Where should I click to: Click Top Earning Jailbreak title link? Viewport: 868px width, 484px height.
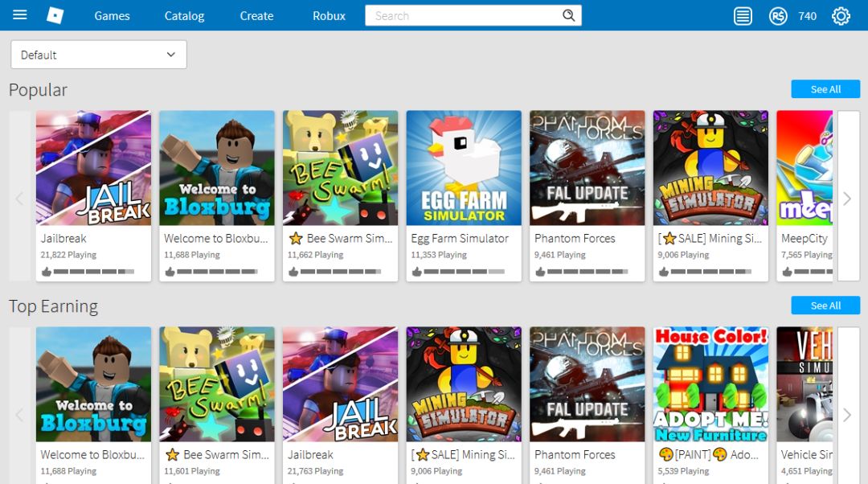[310, 454]
